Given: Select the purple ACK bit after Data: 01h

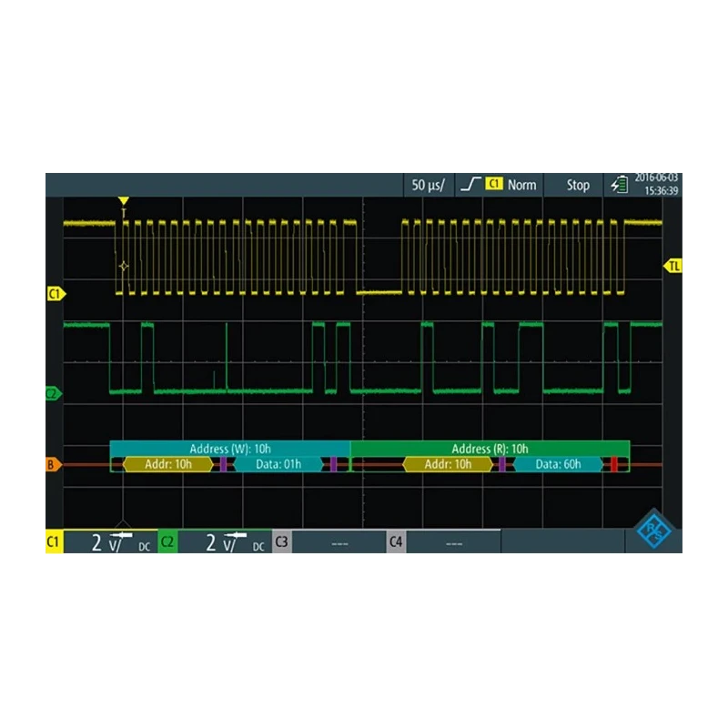Looking at the screenshot, I should coord(333,464).
